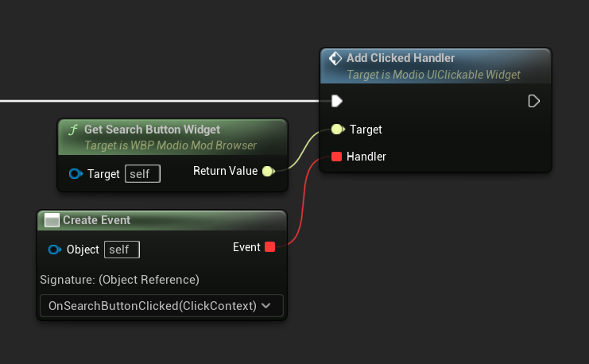This screenshot has height=364, width=589.
Task: Click 'Target is Modio UIClickable Widget' subtitle
Action: pos(433,75)
